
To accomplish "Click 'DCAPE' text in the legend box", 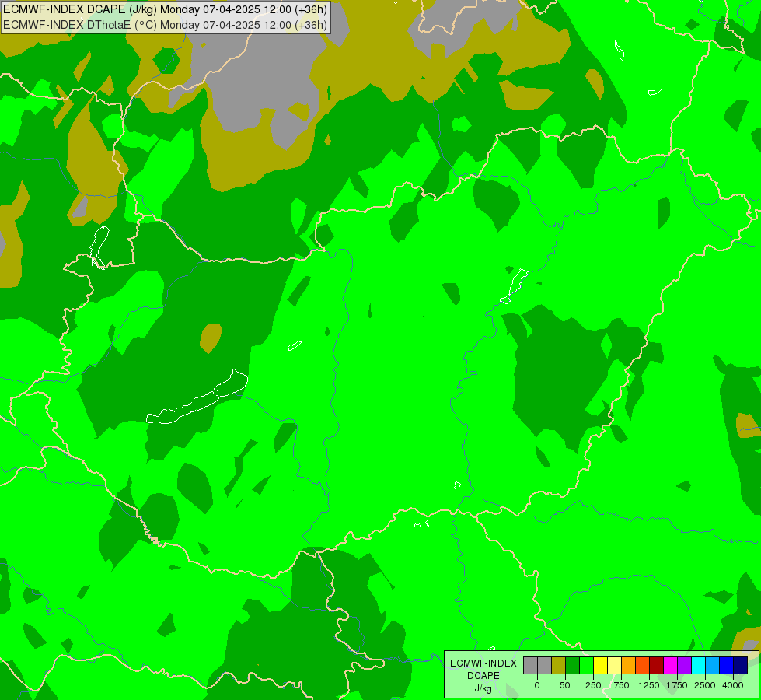I will coord(483,676).
